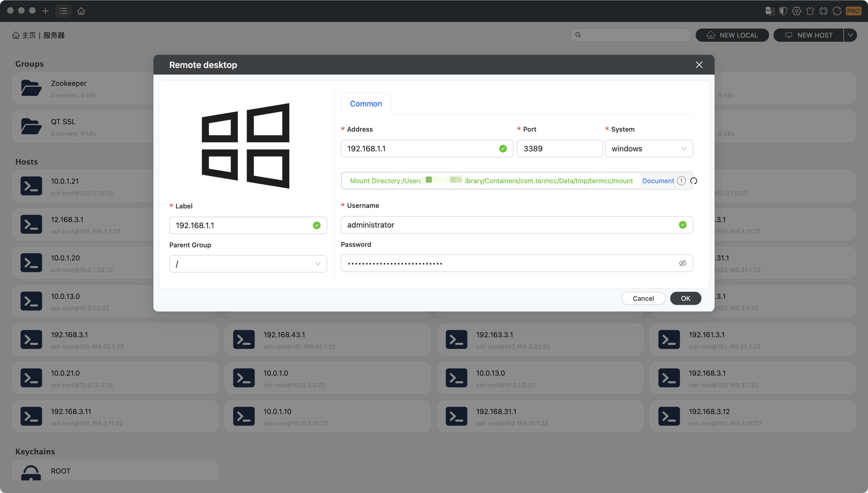Image resolution: width=868 pixels, height=493 pixels.
Task: Click the Label input field
Action: tap(248, 225)
